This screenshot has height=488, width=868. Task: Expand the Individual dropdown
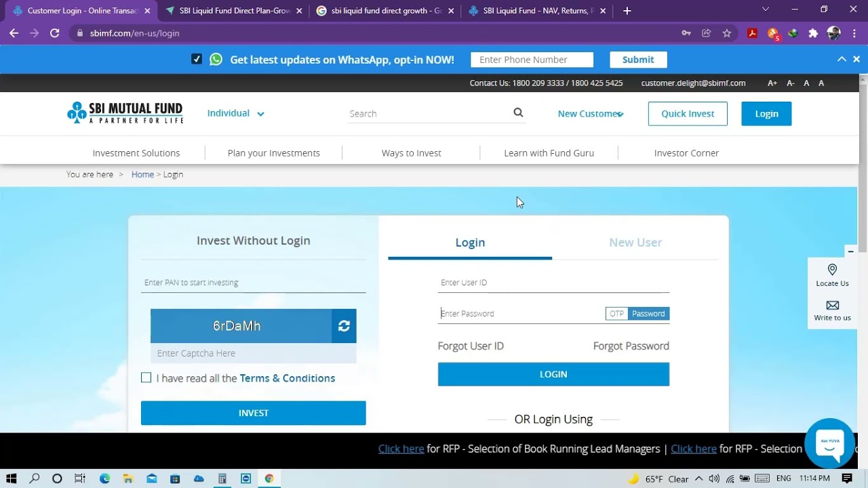(235, 113)
